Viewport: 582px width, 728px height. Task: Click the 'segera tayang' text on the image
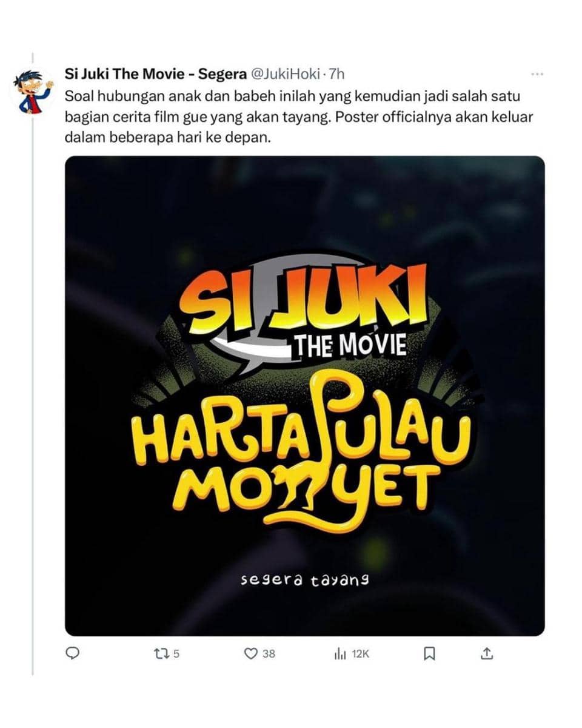click(x=305, y=580)
